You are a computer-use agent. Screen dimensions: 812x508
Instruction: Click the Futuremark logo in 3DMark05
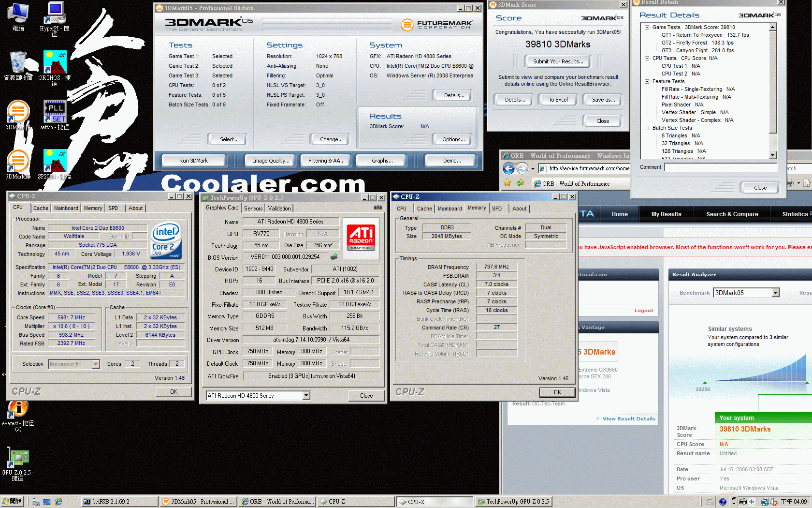click(x=437, y=24)
